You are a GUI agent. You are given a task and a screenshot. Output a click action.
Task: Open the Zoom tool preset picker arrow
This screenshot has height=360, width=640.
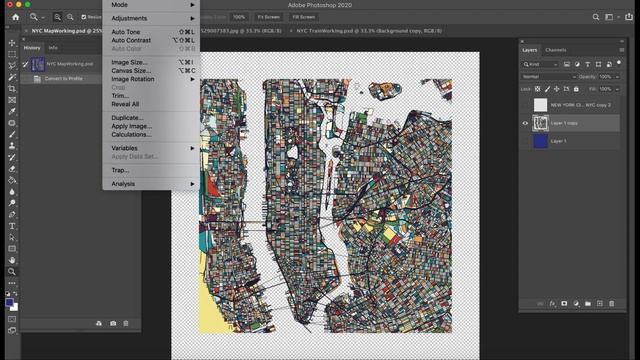tap(43, 18)
